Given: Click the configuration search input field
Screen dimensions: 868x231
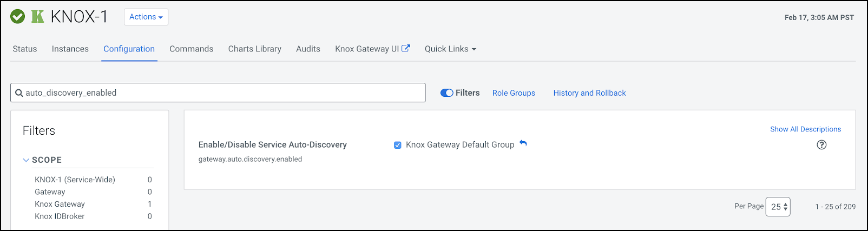Looking at the screenshot, I should [x=222, y=93].
